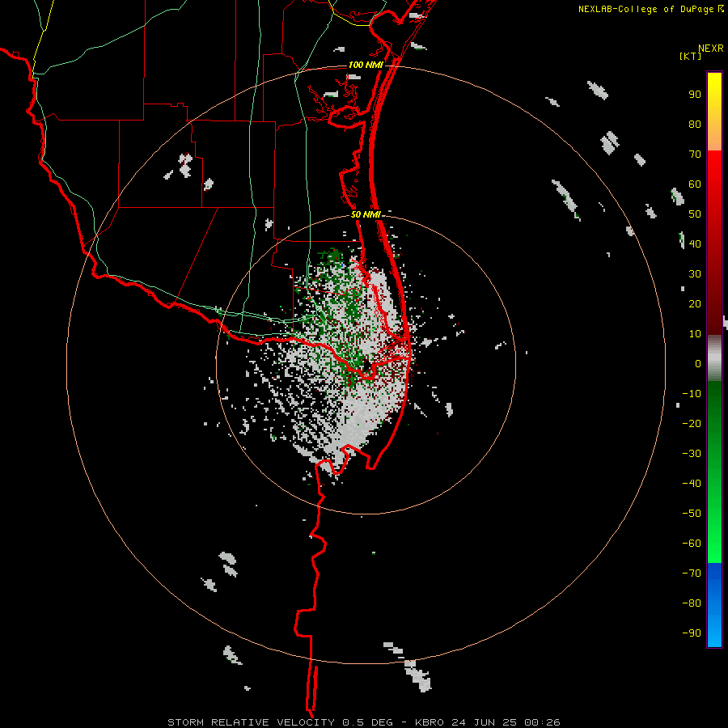The image size is (728, 728).
Task: Click the -70 value on velocity scale
Action: [692, 573]
